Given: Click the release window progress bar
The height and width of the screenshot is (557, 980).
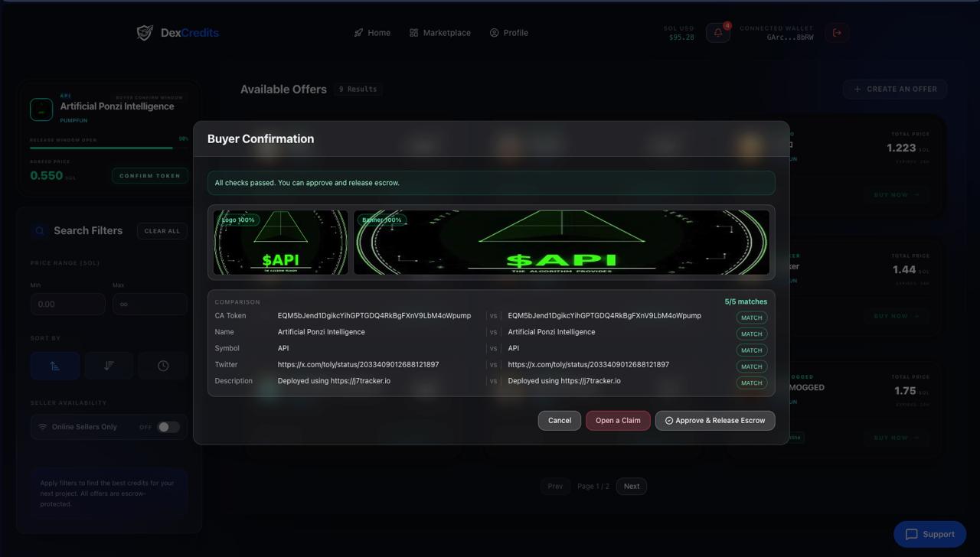Looking at the screenshot, I should pyautogui.click(x=101, y=148).
